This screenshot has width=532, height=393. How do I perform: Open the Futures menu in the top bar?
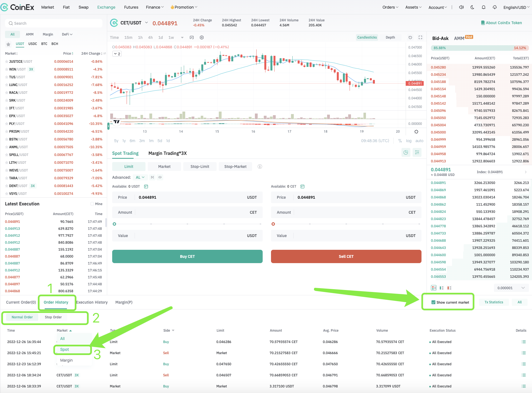tap(131, 7)
